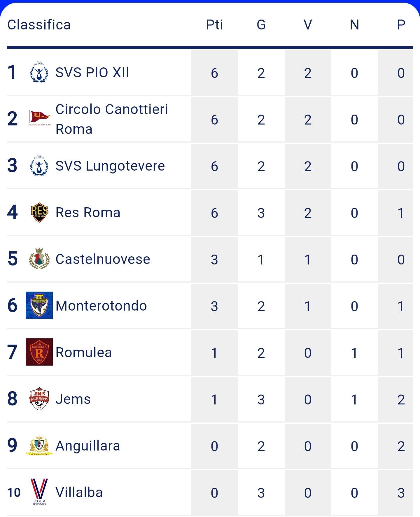Click the SVS PIO XII team crest
420x517 pixels.
coord(39,72)
